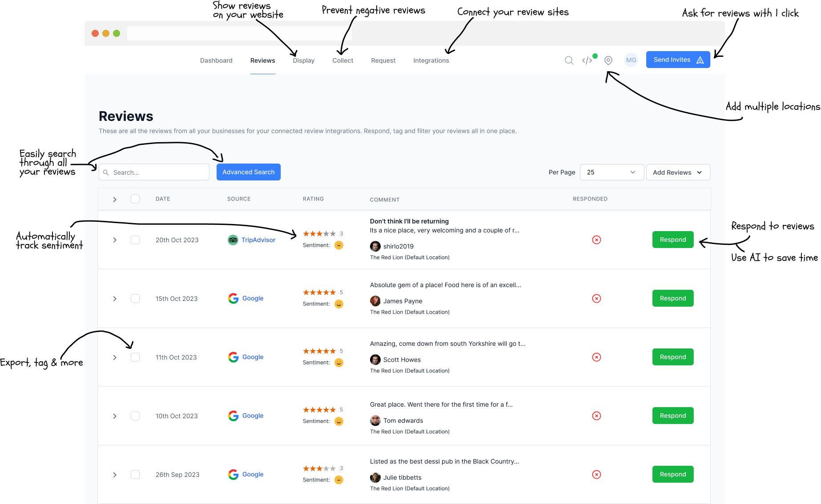Screen dimensions: 821x504
Task: Click the location pin icon
Action: pyautogui.click(x=608, y=60)
